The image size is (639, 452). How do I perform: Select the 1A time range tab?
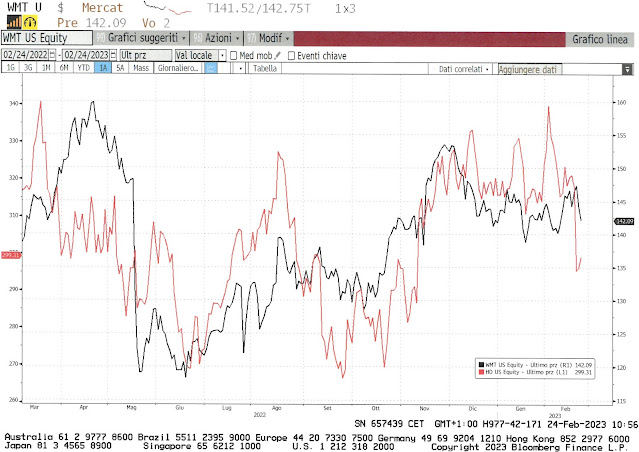click(103, 68)
